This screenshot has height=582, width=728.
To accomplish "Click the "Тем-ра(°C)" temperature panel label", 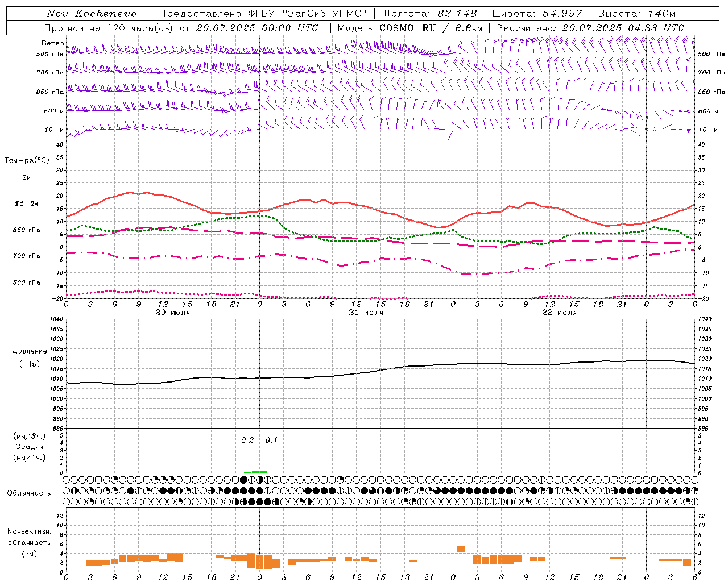I will 27,161.
